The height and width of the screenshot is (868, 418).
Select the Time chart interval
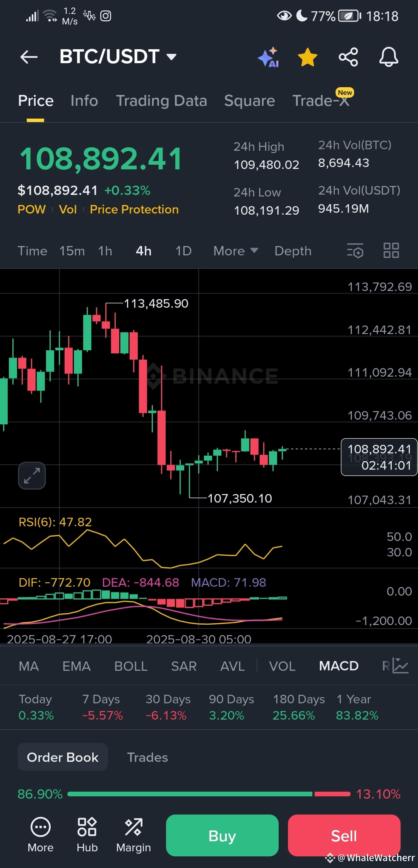coord(33,251)
